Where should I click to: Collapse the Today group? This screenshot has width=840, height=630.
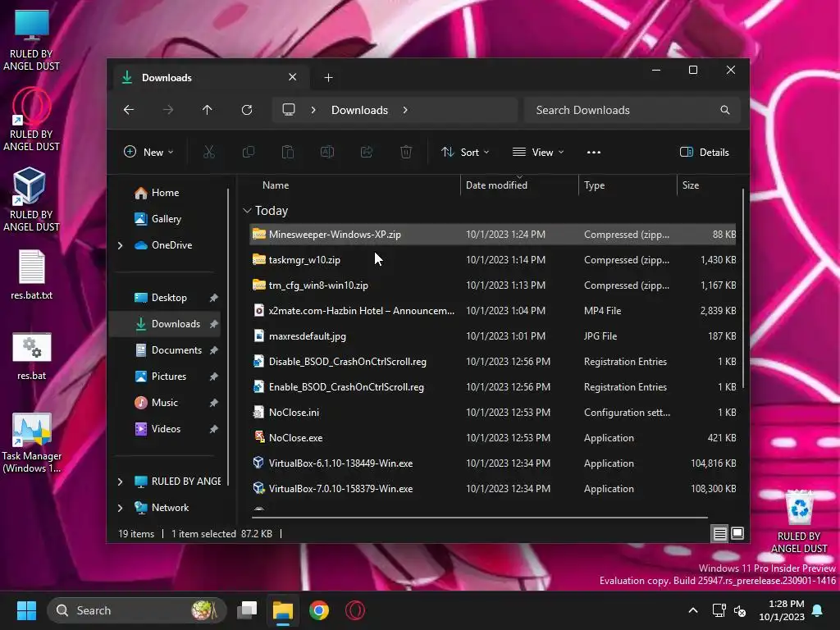point(247,211)
